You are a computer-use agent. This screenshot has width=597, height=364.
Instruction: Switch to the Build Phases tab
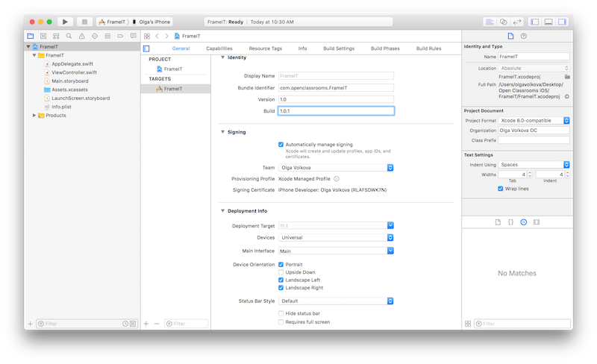(385, 48)
